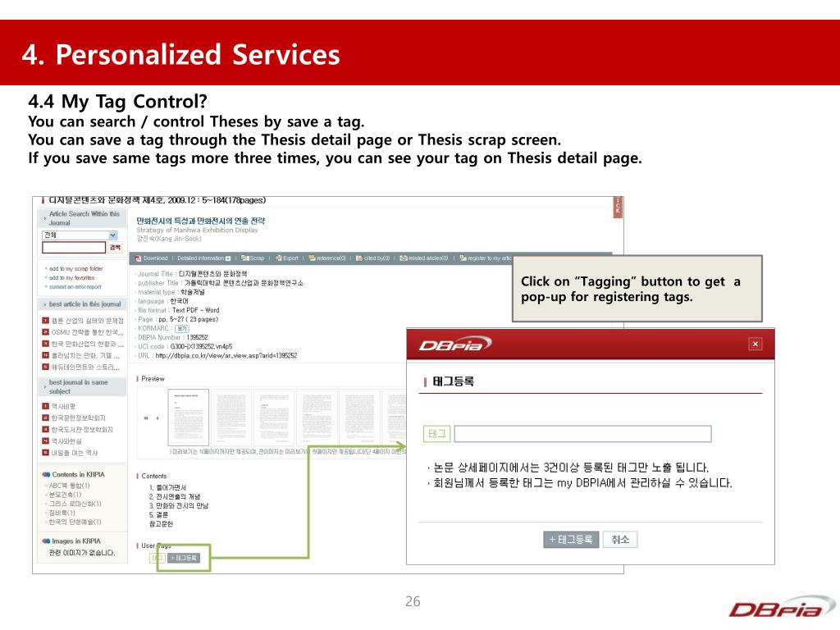Click register to my article toolbar item
Image resolution: width=840 pixels, height=630 pixels.
pyautogui.click(x=486, y=258)
